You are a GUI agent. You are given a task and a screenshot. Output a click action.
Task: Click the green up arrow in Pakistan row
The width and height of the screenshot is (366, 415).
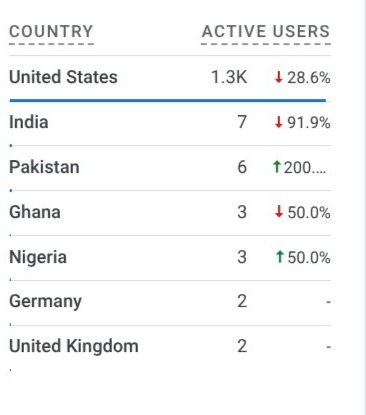pos(276,166)
